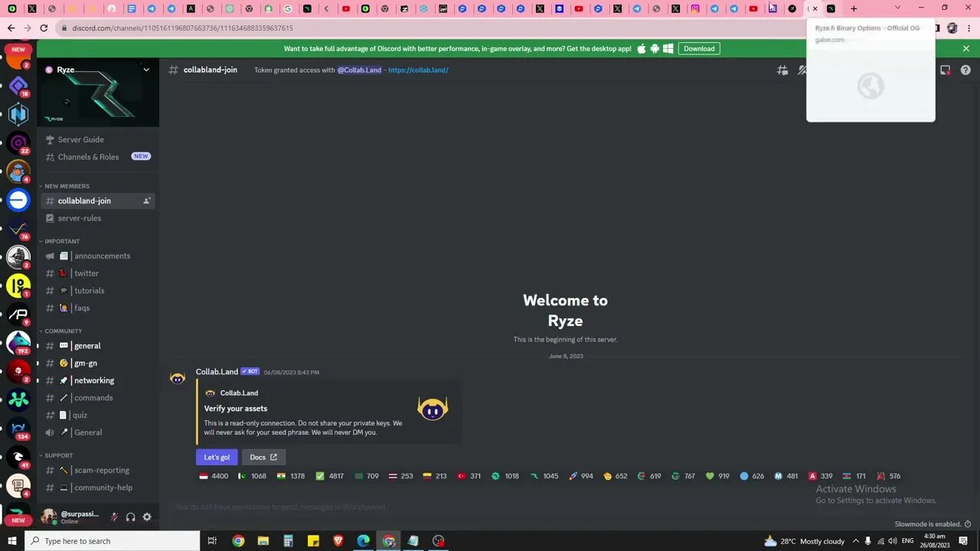The image size is (980, 551).
Task: Open the Inbox icon in header
Action: tap(946, 70)
